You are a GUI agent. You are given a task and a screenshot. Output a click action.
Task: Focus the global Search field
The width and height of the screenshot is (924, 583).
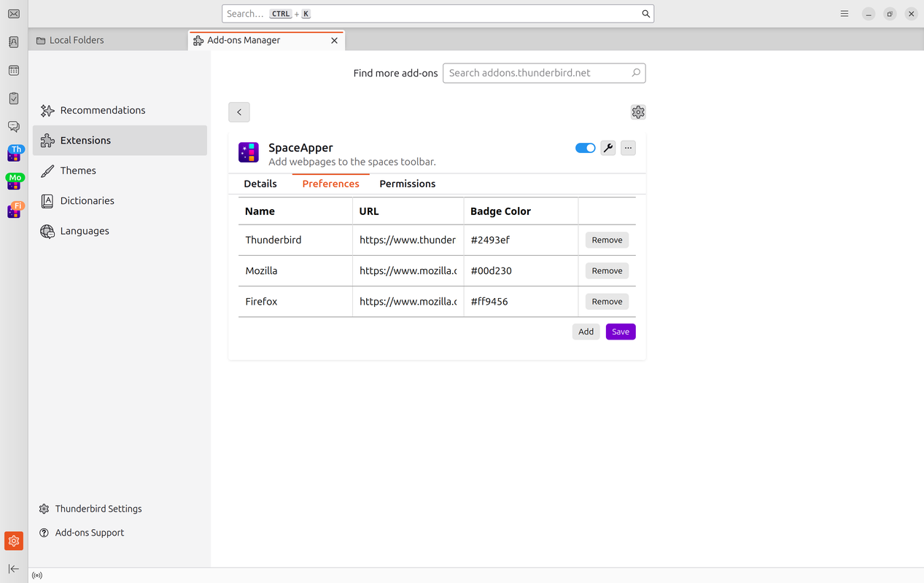pyautogui.click(x=438, y=14)
